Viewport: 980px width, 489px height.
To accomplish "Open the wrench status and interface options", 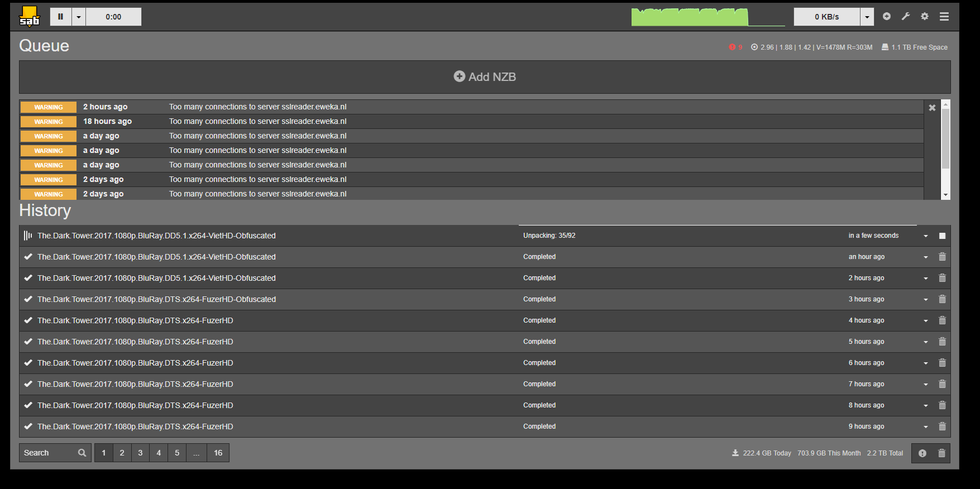I will [x=906, y=16].
